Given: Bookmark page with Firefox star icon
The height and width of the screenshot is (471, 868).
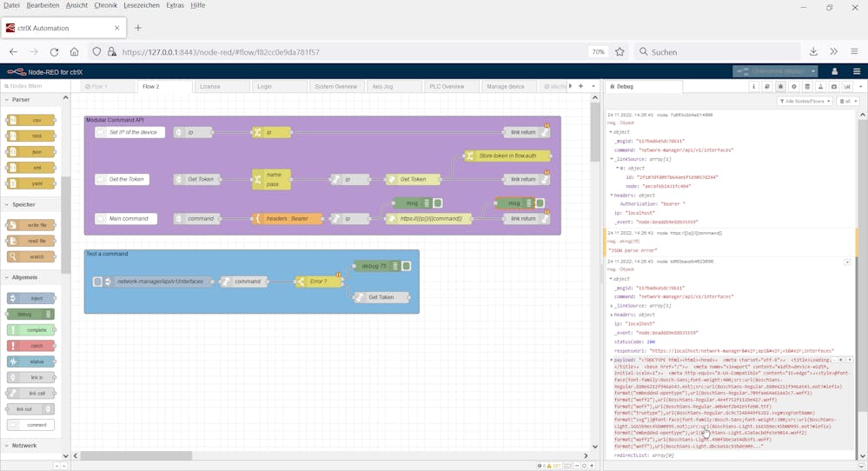Looking at the screenshot, I should [620, 51].
